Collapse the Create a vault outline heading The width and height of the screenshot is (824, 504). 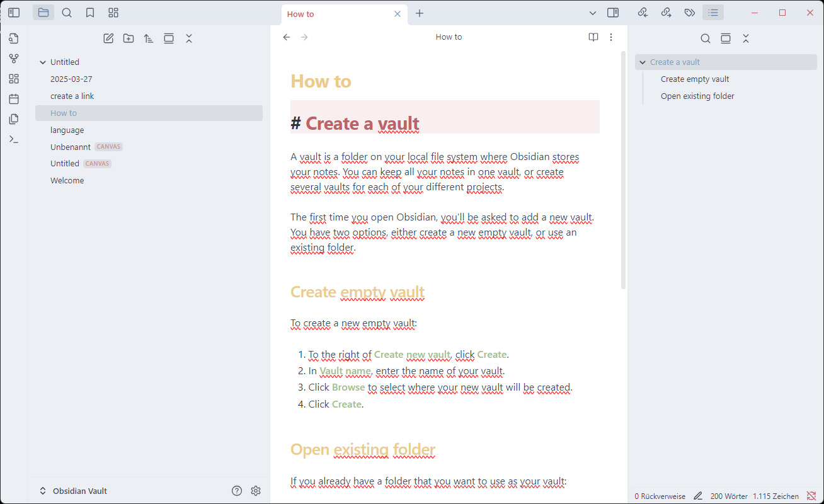[642, 62]
